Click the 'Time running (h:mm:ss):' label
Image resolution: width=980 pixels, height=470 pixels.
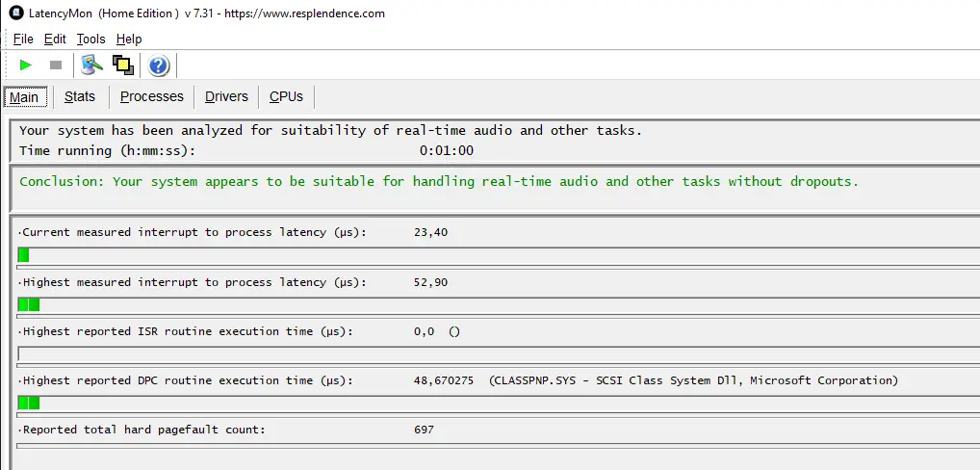point(108,150)
